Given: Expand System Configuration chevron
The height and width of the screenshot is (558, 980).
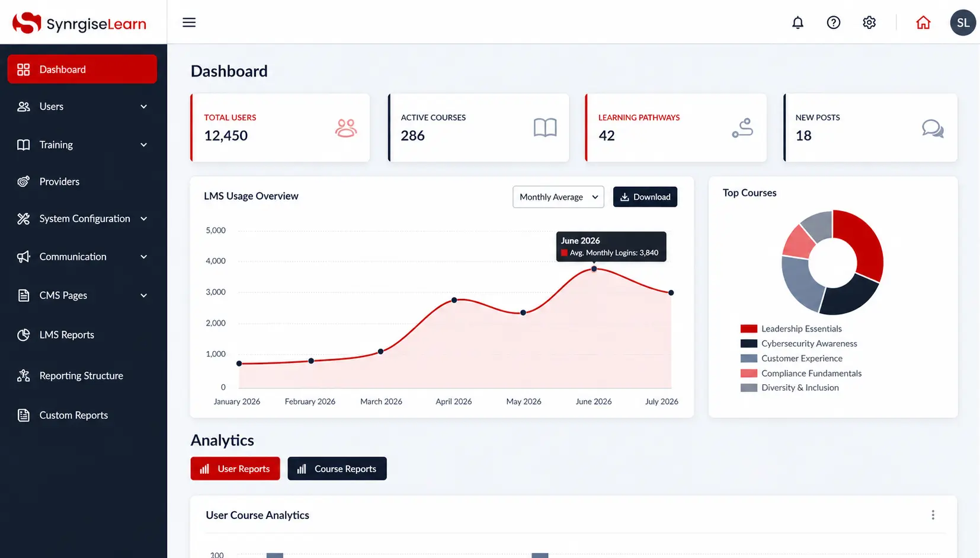Looking at the screenshot, I should click(x=143, y=219).
